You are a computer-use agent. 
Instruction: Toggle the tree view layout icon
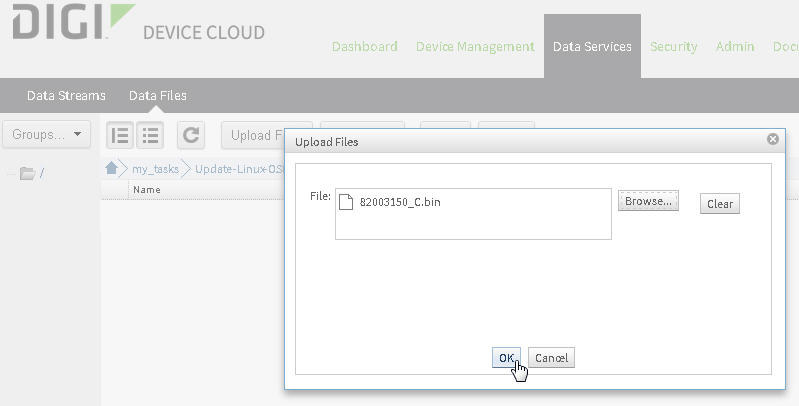coord(120,135)
